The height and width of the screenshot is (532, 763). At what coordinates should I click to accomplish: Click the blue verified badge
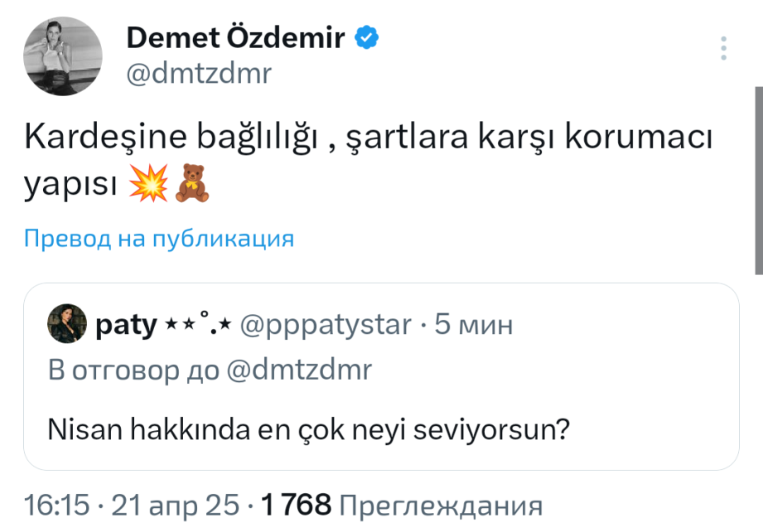367,37
